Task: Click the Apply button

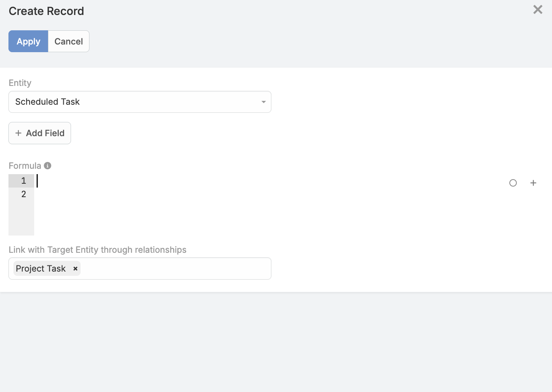Action: tap(28, 41)
